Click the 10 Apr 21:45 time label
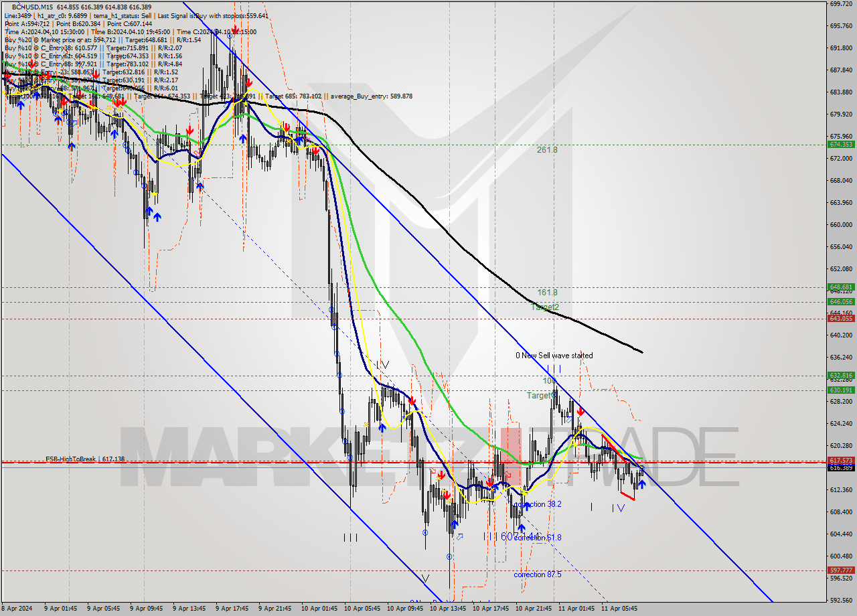This screenshot has height=616, width=857. point(534,609)
